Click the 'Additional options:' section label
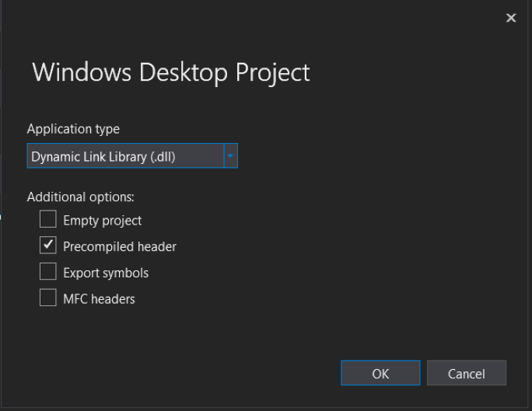532x411 pixels. point(80,197)
